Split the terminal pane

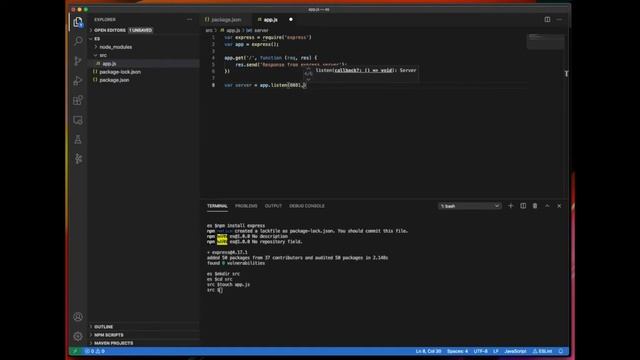(x=523, y=206)
